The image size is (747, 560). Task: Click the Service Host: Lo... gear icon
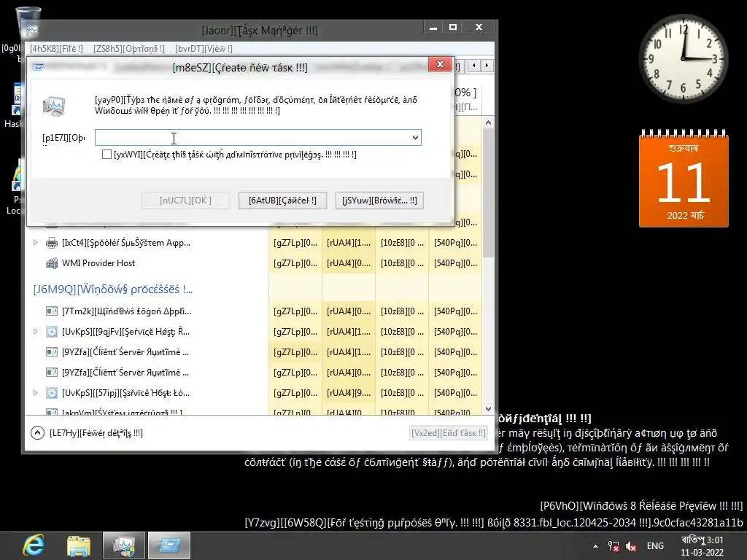52,393
